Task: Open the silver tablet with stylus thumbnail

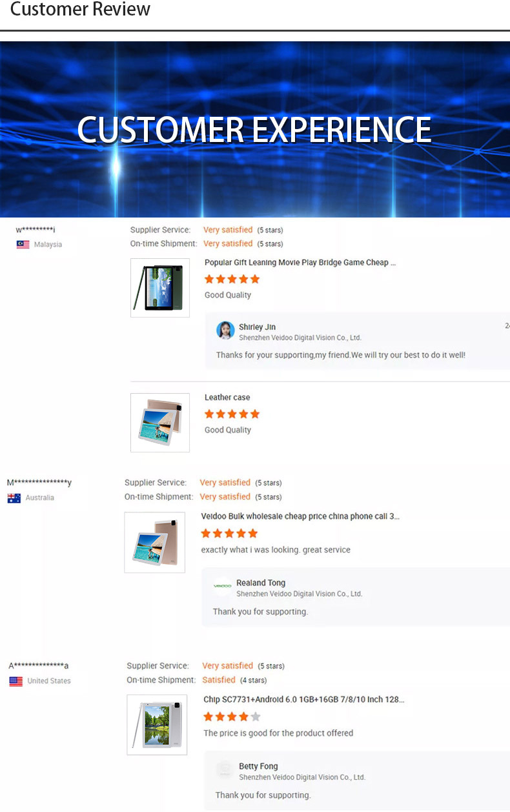Action: pos(157,725)
